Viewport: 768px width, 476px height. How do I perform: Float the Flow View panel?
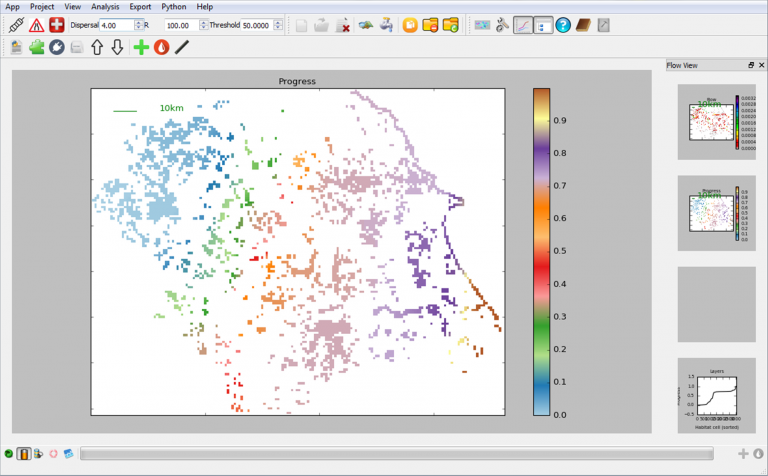tap(751, 65)
